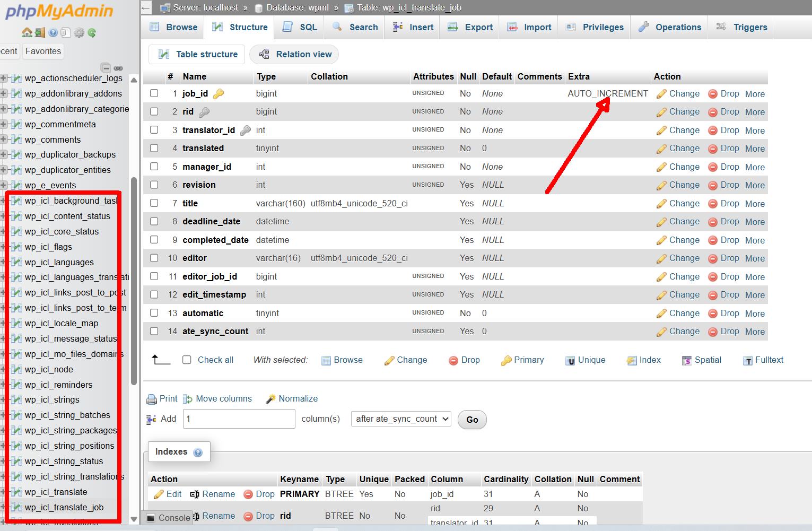Click the navigation panel scrollbar up arrow
Screen dimensions: 812x531
134,80
